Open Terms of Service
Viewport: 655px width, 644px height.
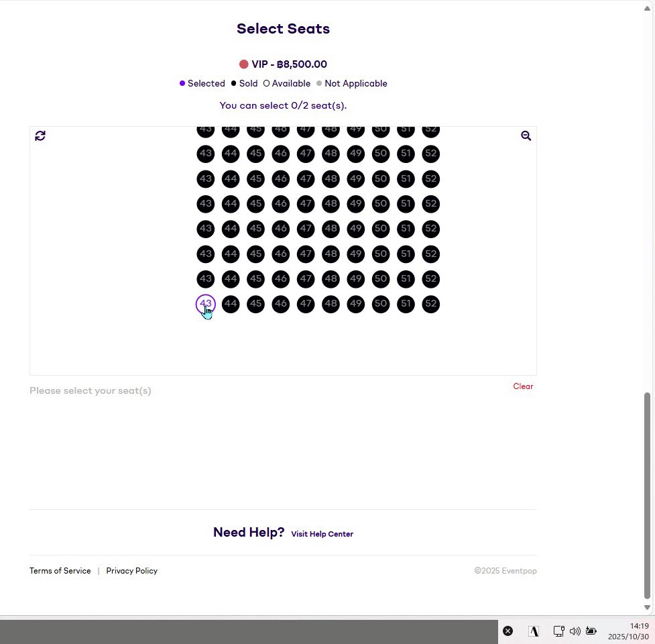tap(60, 570)
